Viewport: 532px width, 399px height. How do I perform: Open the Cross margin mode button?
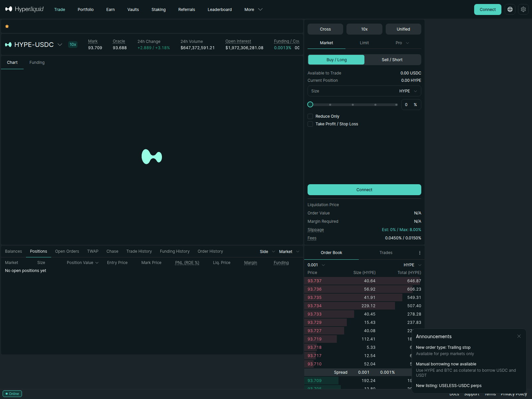(x=325, y=29)
